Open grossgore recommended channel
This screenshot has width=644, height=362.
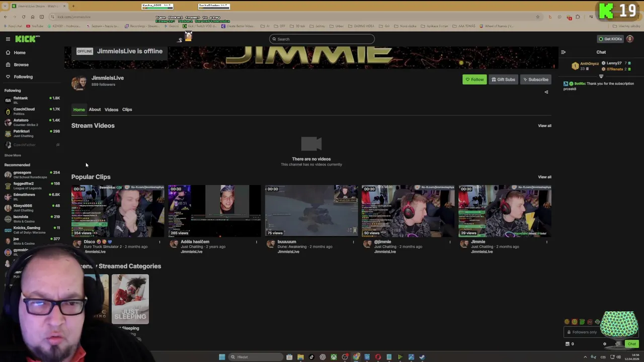click(32, 174)
